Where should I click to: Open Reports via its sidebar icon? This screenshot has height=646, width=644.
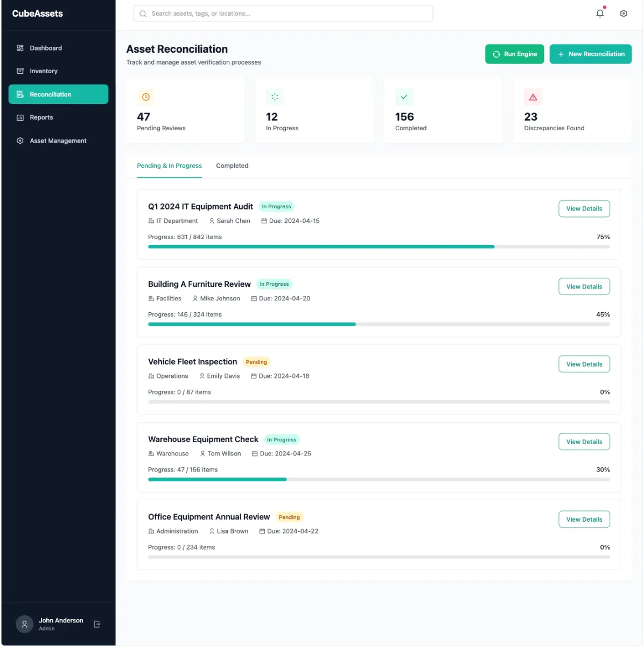point(20,117)
